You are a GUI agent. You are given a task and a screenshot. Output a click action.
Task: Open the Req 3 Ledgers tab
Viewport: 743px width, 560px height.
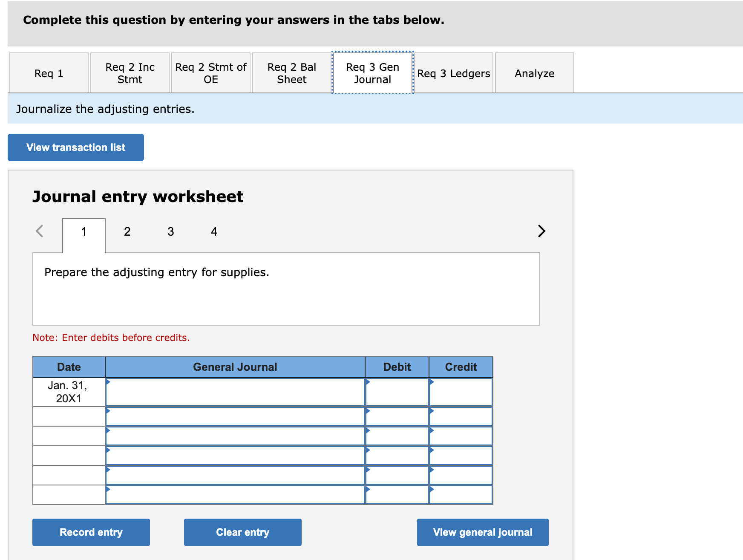coord(453,73)
